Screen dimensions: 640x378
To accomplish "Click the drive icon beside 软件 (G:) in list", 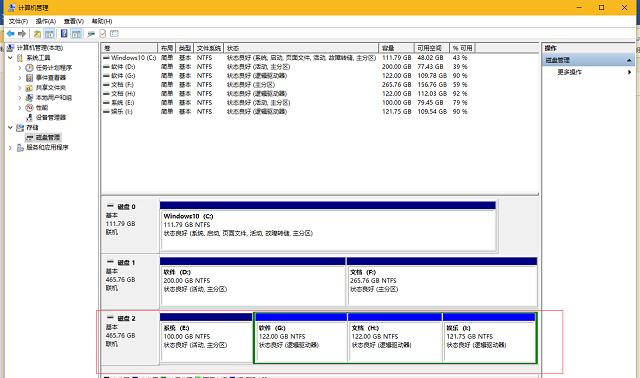I will point(106,76).
